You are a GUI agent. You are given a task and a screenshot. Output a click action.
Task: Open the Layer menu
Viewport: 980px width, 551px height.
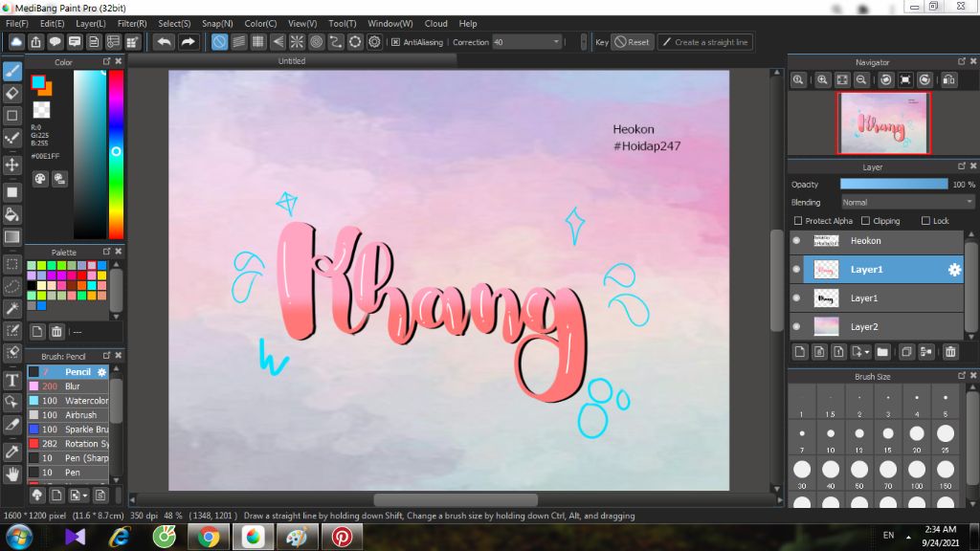tap(91, 23)
